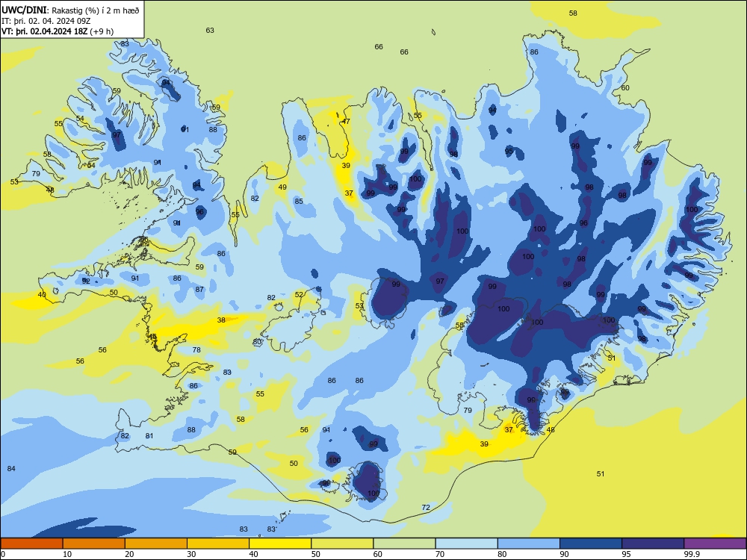Click the pale yellow 50–60 legend swatch
The image size is (747, 560).
coord(343,544)
